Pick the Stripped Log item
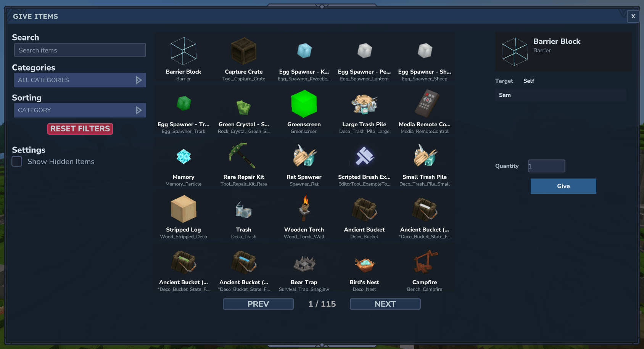Screen dimensions: 644x349 click(184, 209)
